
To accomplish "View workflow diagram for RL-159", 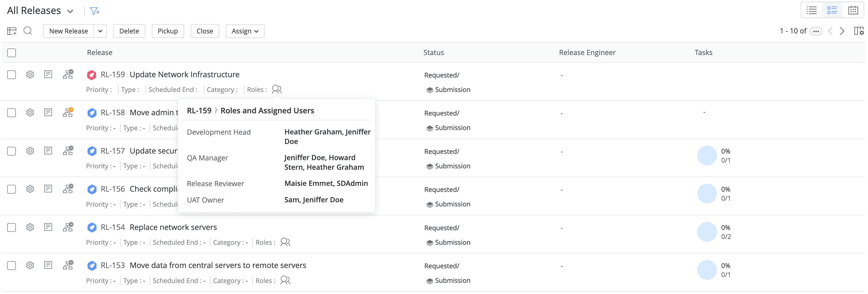I will click(68, 74).
